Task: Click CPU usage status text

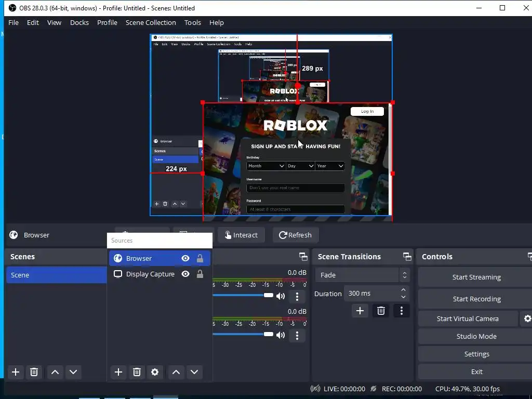Action: tap(467, 389)
